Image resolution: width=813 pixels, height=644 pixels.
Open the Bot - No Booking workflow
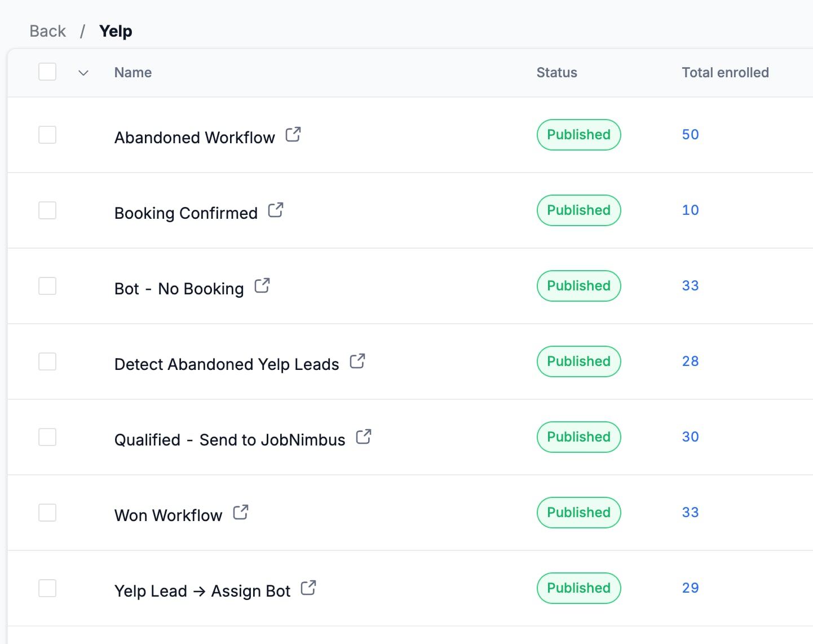179,289
